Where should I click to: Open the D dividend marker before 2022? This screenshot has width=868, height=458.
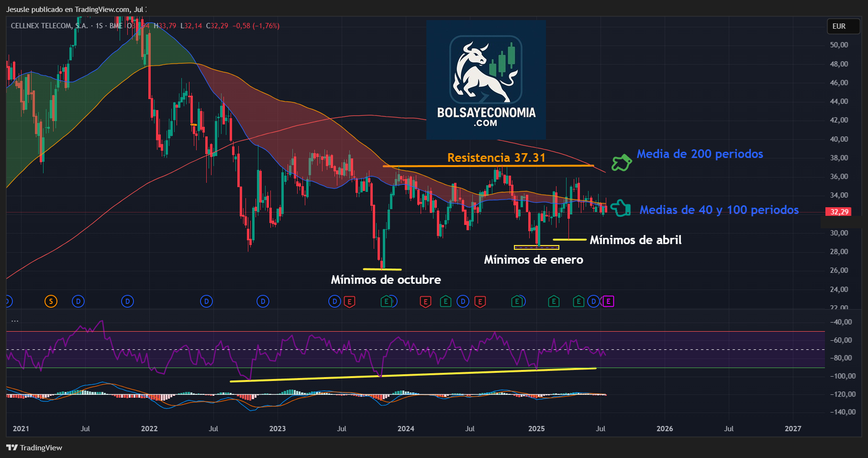(x=127, y=302)
